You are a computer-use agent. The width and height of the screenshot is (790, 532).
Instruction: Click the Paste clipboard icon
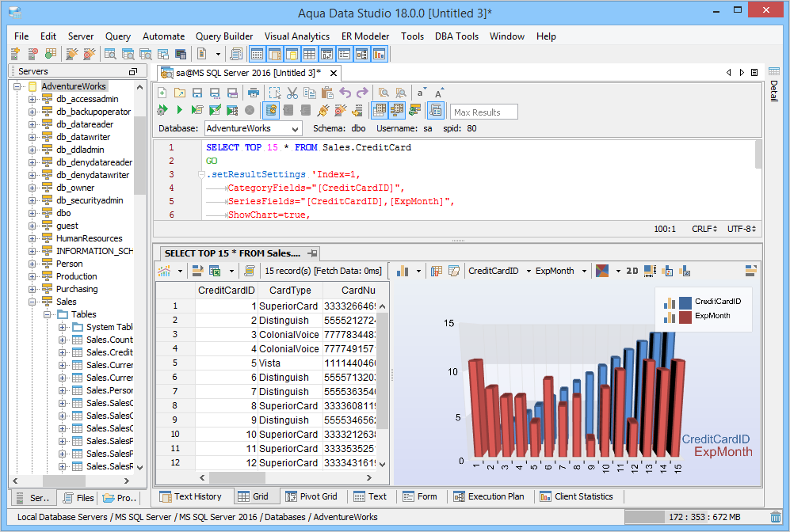tap(327, 93)
